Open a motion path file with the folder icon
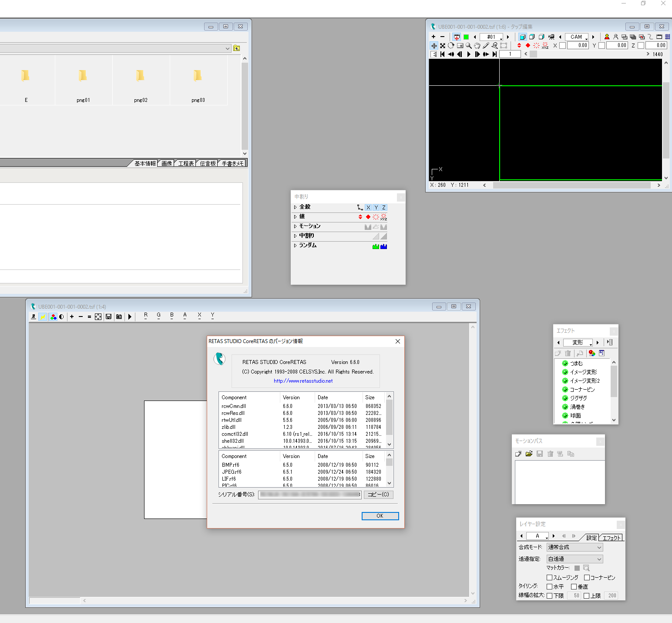Image resolution: width=672 pixels, height=623 pixels. point(529,454)
